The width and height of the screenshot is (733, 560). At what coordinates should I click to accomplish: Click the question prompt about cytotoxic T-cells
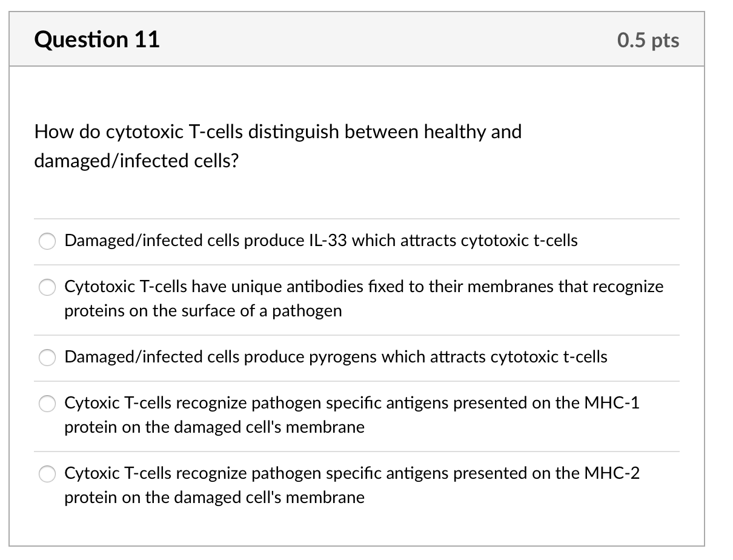tap(277, 145)
